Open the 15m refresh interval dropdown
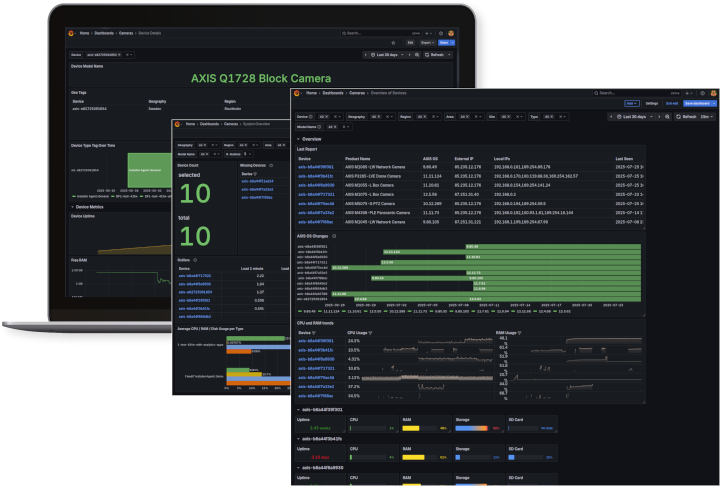Image resolution: width=720 pixels, height=486 pixels. (707, 117)
